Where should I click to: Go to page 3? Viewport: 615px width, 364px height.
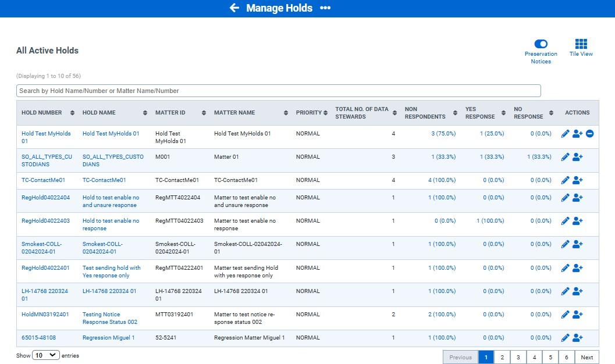(x=518, y=358)
